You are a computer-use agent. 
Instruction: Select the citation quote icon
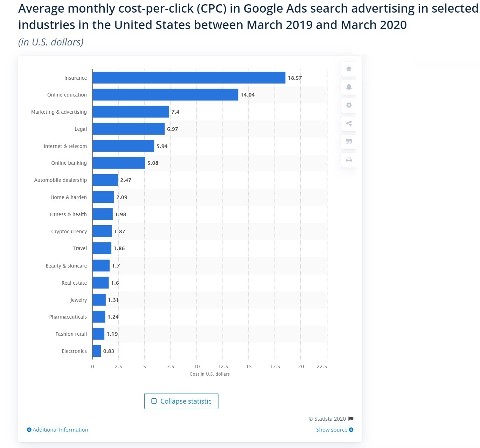[x=348, y=142]
